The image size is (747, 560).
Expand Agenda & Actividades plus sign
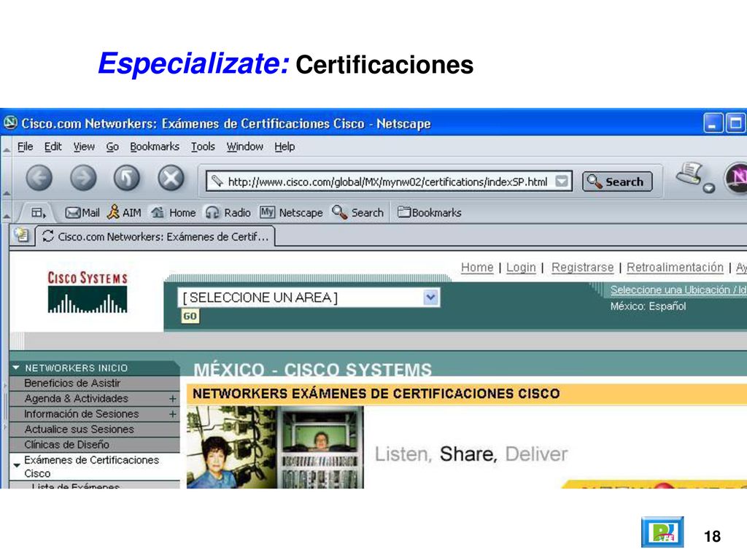(172, 399)
